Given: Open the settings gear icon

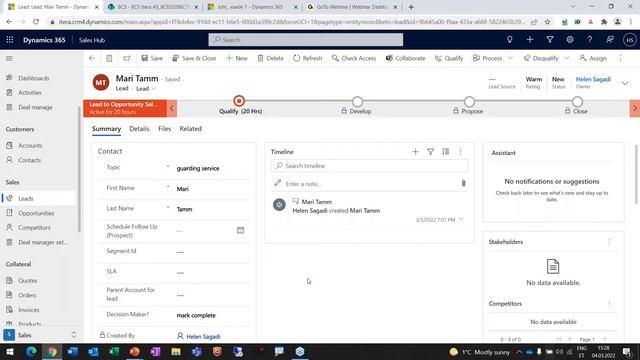Looking at the screenshot, I should coord(570,40).
